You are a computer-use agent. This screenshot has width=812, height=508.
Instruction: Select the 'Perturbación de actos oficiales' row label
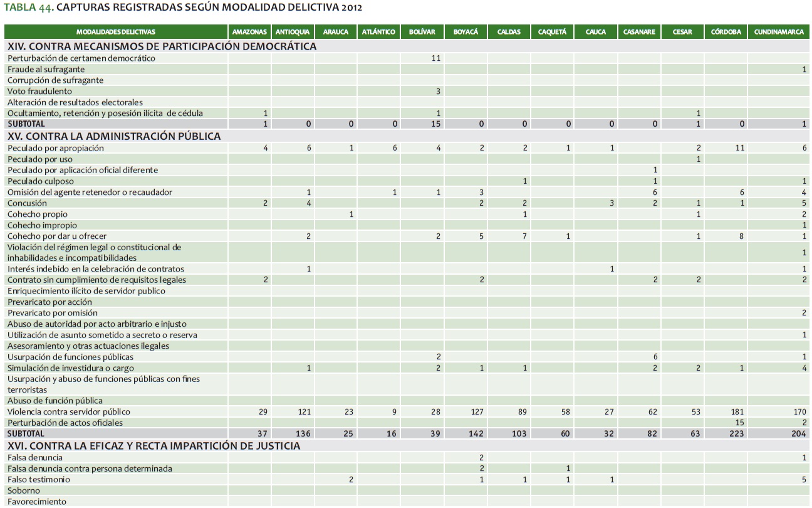point(65,423)
